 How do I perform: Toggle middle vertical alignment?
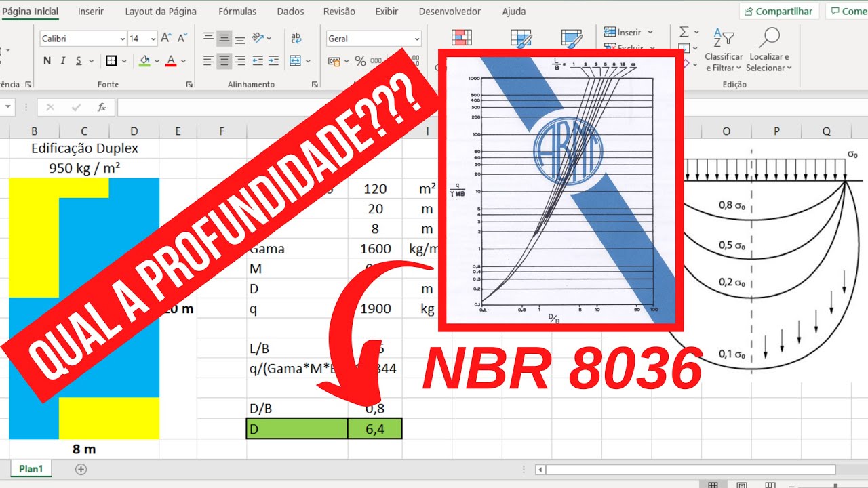click(x=224, y=39)
